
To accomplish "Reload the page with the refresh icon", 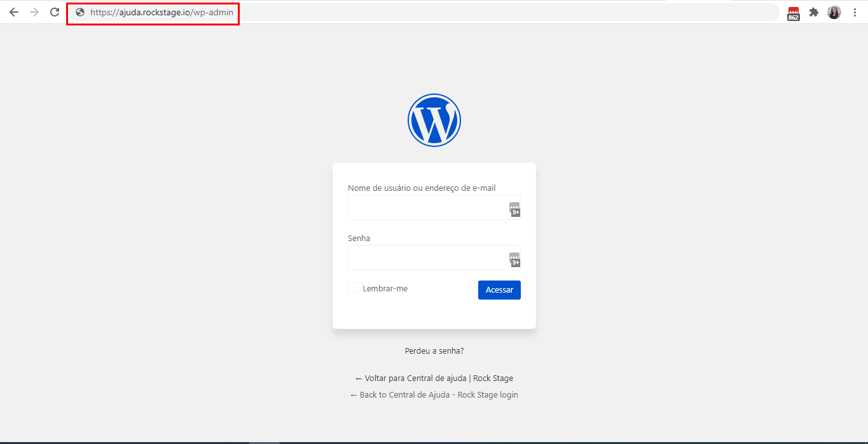I will 55,12.
